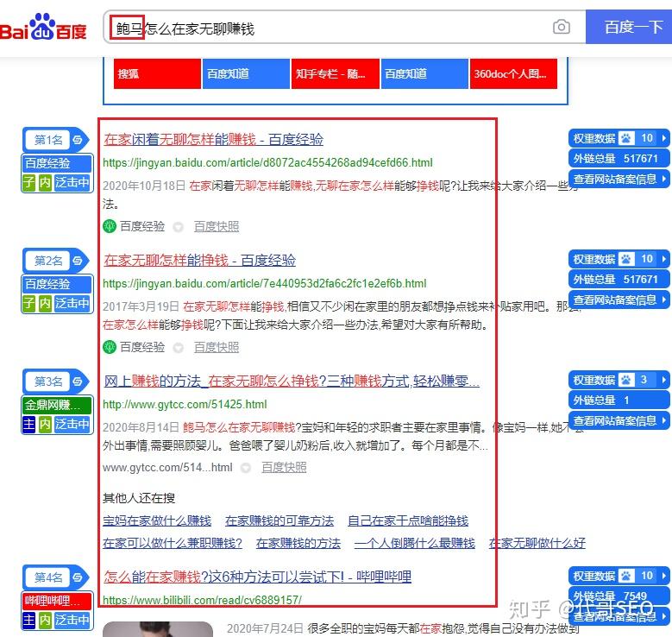
Task: Click related search 在家赚钱的可靠方法
Action: [x=279, y=520]
